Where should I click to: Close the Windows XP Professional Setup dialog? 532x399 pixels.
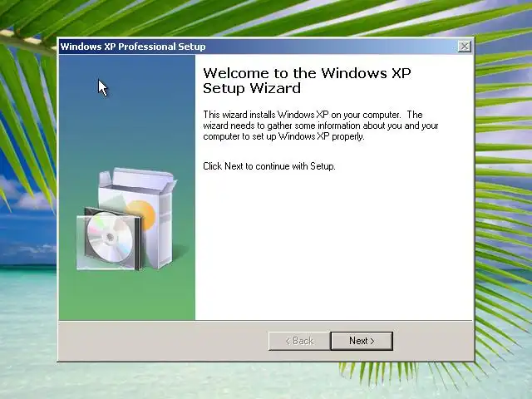pos(464,47)
